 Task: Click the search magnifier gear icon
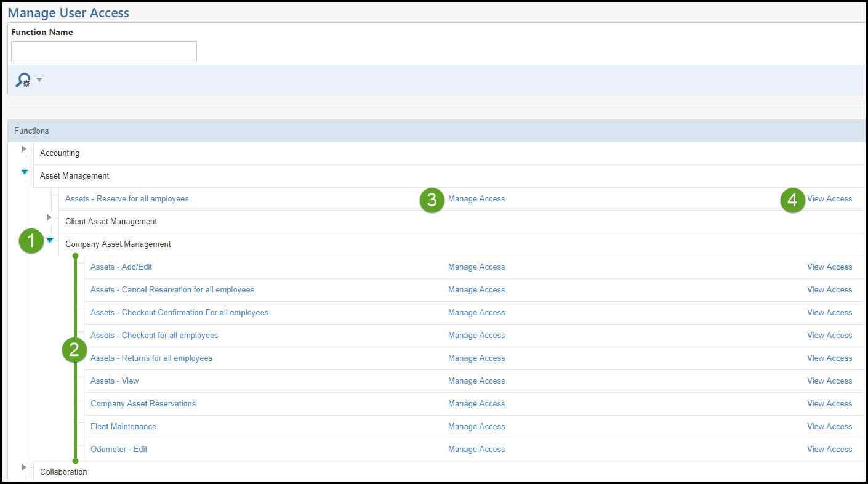click(x=23, y=80)
